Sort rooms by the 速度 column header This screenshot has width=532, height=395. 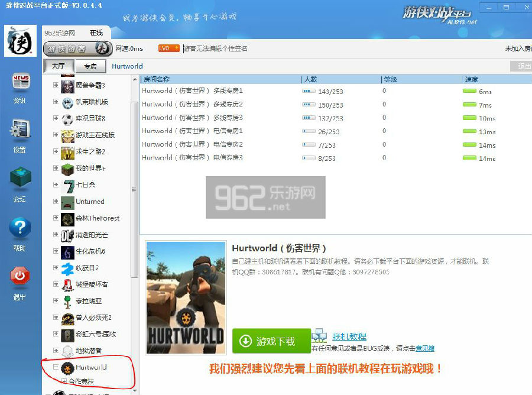(472, 79)
